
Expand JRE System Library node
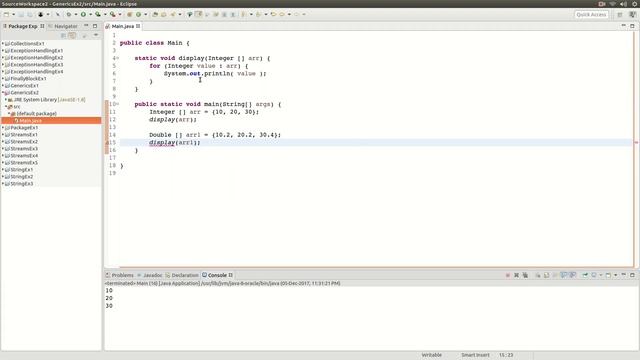click(6, 100)
